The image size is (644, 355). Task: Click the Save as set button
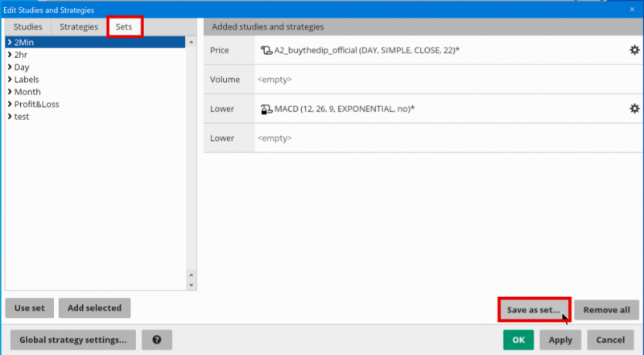534,309
